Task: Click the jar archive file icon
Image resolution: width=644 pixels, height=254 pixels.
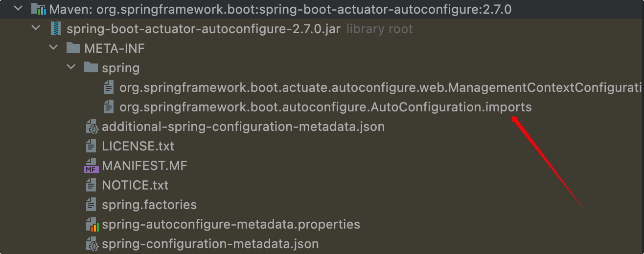Action: [x=56, y=29]
